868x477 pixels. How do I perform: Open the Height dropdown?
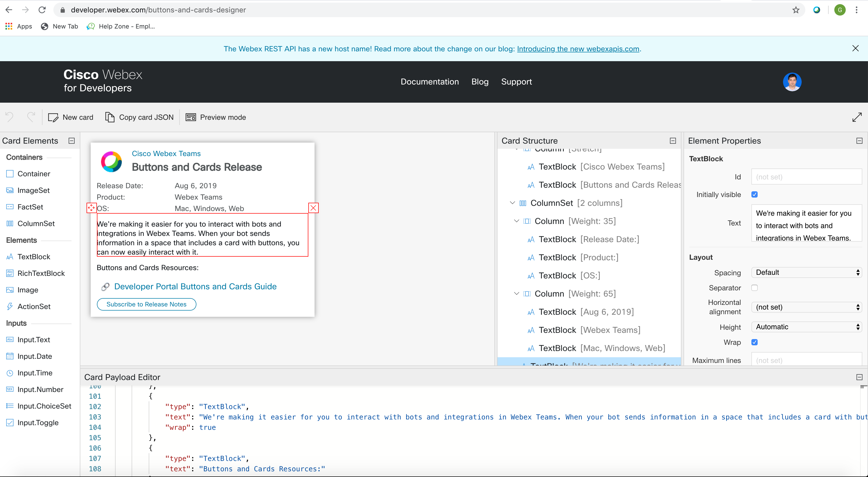click(806, 327)
